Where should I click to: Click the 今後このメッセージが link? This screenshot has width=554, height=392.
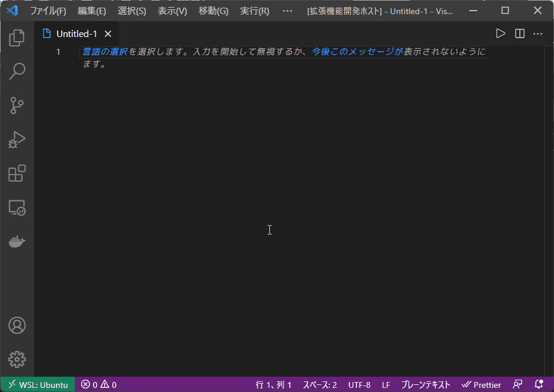[x=357, y=52]
